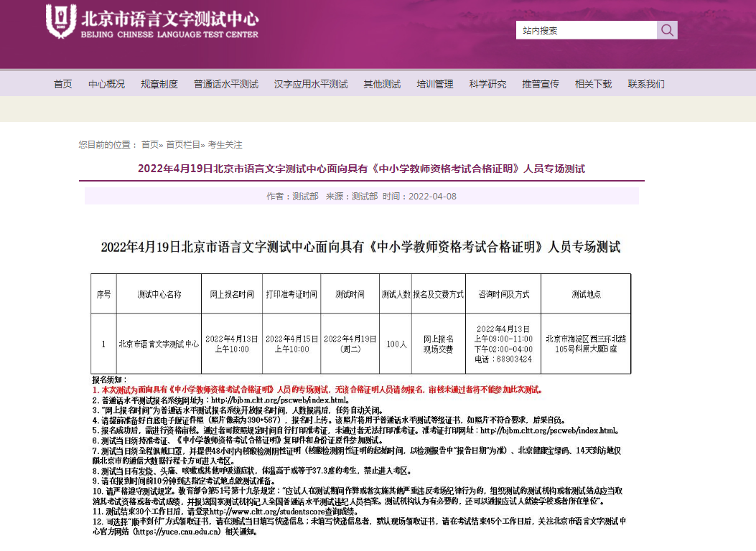Open the 推普宣传 menu item
The image size is (756, 551).
pos(541,84)
